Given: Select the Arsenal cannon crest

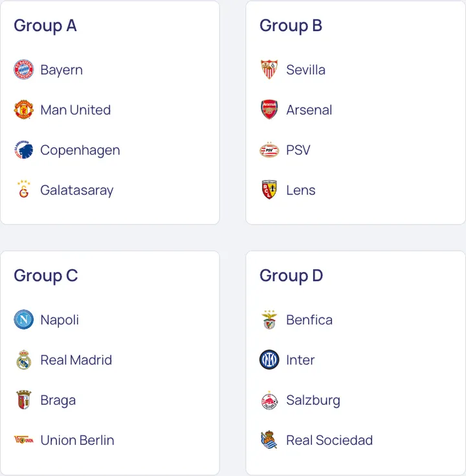Looking at the screenshot, I should point(269,110).
